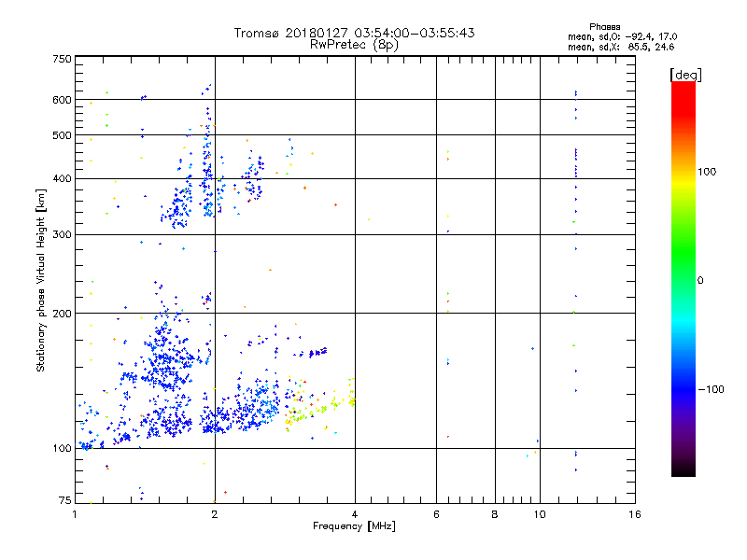
Task: Click the x-axis tick label '4'
Action: (x=355, y=514)
